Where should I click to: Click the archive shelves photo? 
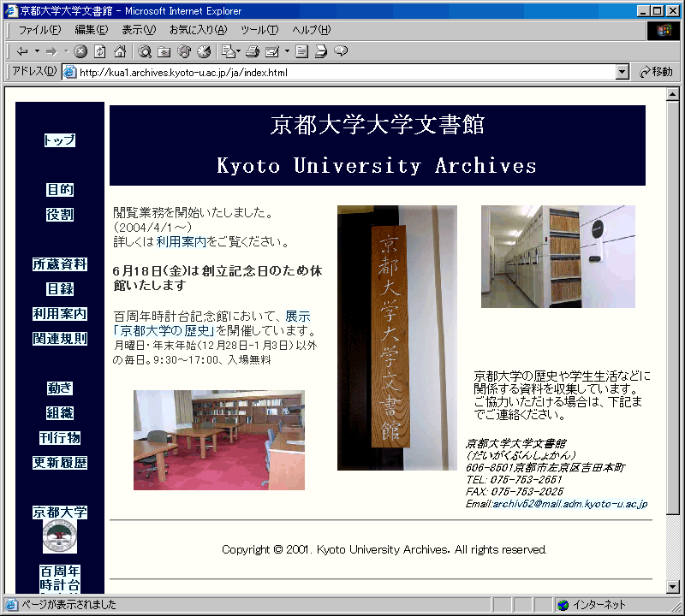pos(558,257)
